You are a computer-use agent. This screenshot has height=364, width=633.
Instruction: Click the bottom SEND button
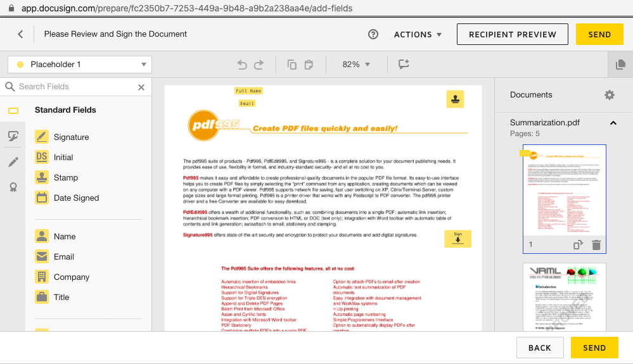coord(594,348)
